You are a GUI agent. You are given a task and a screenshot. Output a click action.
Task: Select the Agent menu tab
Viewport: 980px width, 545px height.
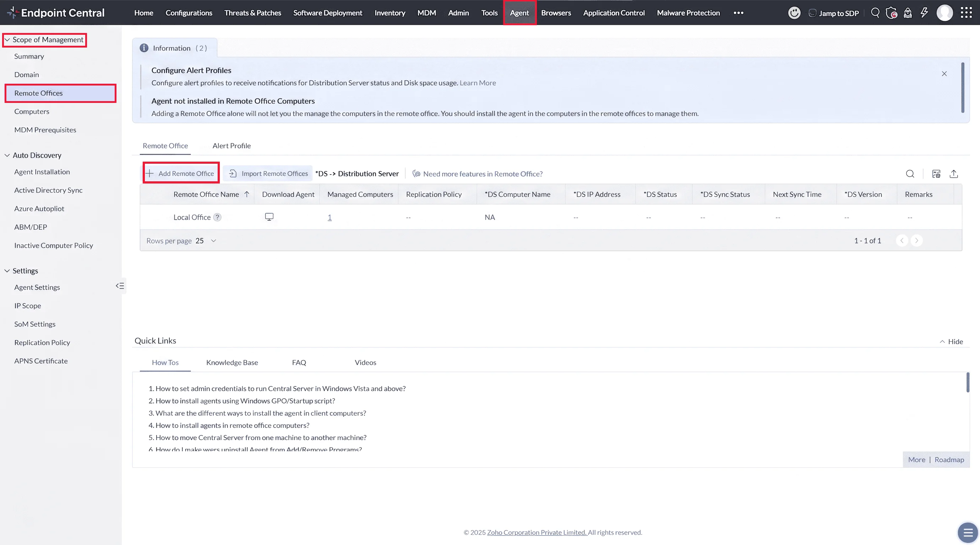click(x=519, y=13)
